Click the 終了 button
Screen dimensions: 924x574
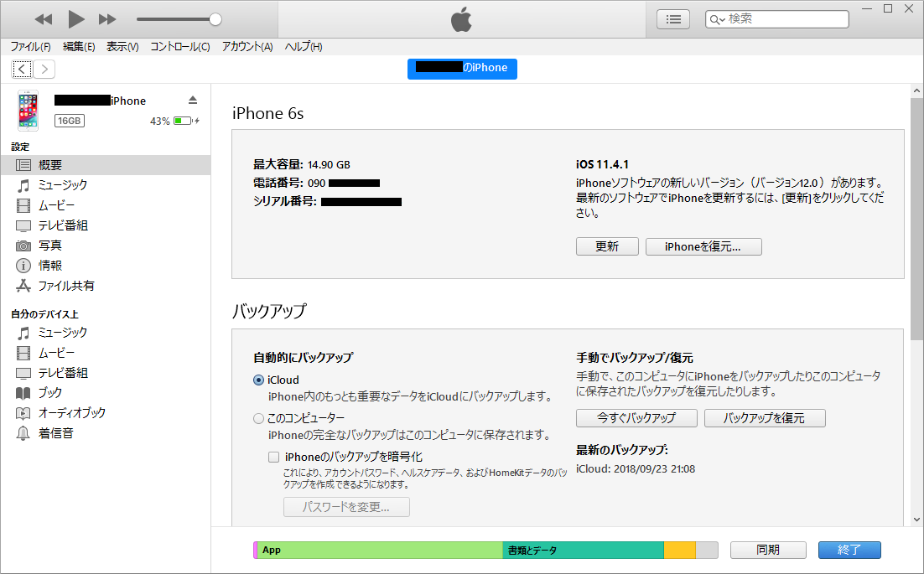849,550
